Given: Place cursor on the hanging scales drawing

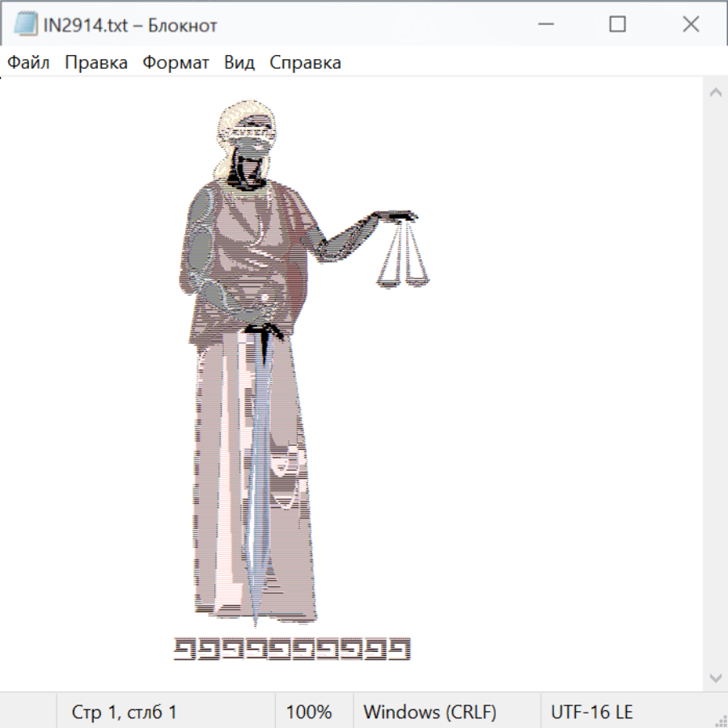Looking at the screenshot, I should pyautogui.click(x=403, y=255).
